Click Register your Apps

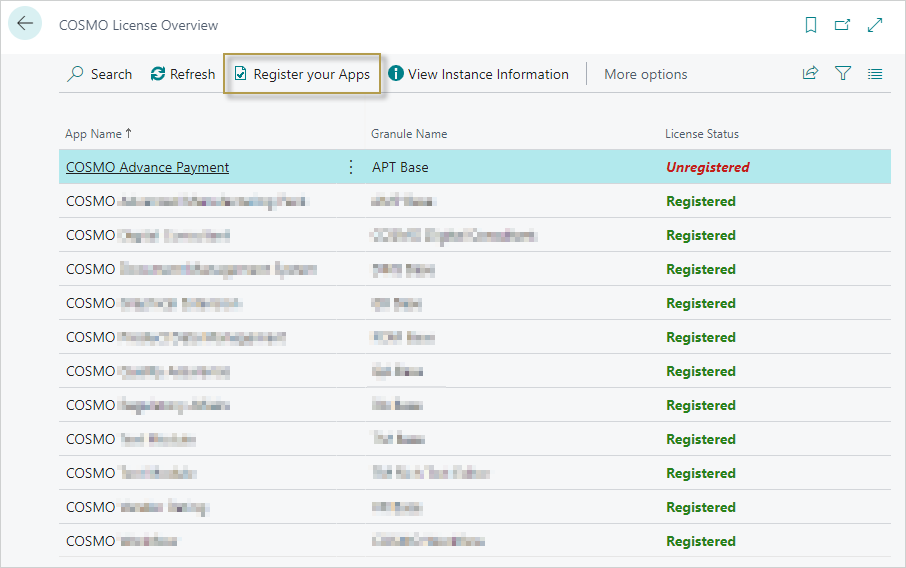(302, 74)
